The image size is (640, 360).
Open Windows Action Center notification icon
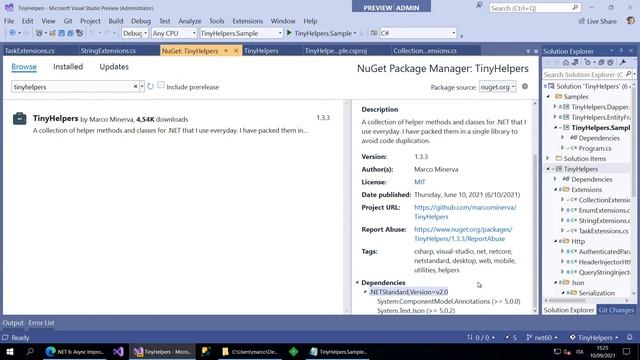point(627,351)
